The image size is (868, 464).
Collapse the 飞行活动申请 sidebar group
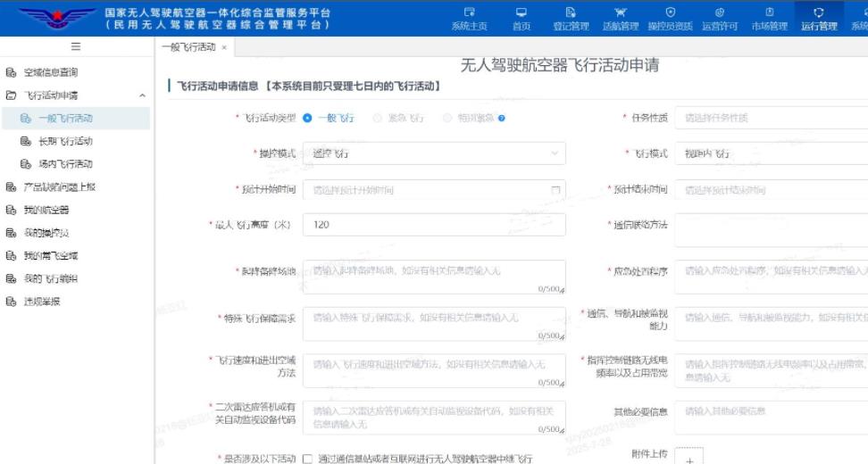point(142,95)
